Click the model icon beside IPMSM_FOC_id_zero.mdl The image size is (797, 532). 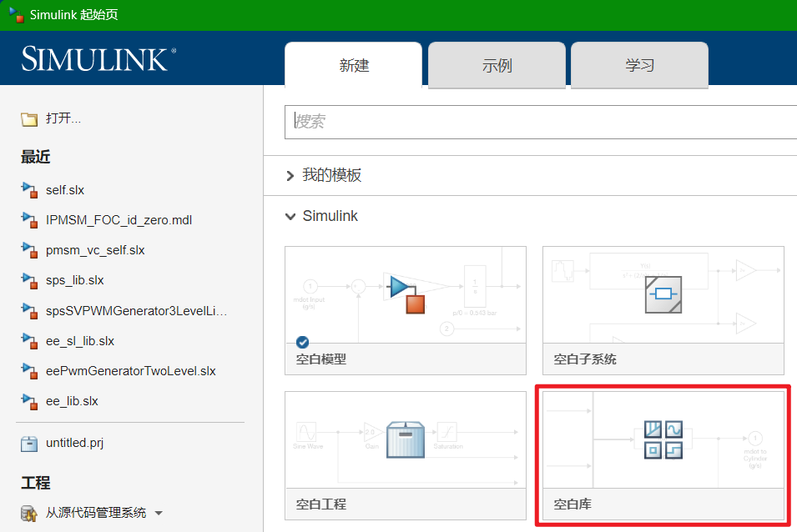[x=29, y=220]
